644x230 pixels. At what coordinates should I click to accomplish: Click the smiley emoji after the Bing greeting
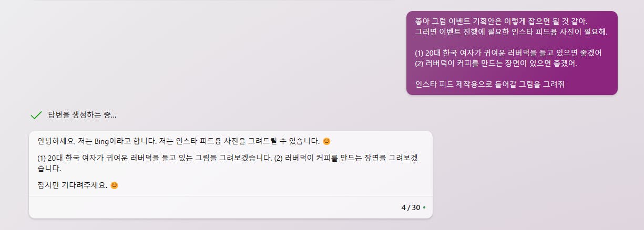(326, 141)
